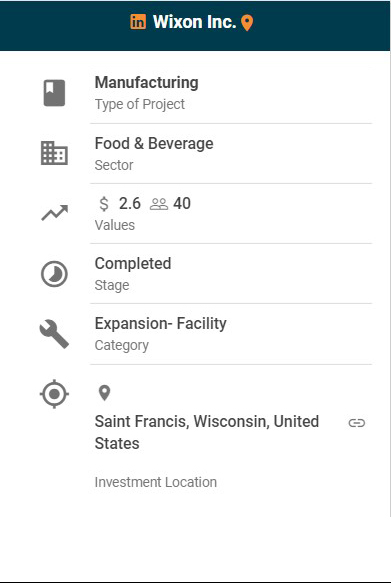
Task: Click the Investment Location label
Action: pyautogui.click(x=156, y=482)
